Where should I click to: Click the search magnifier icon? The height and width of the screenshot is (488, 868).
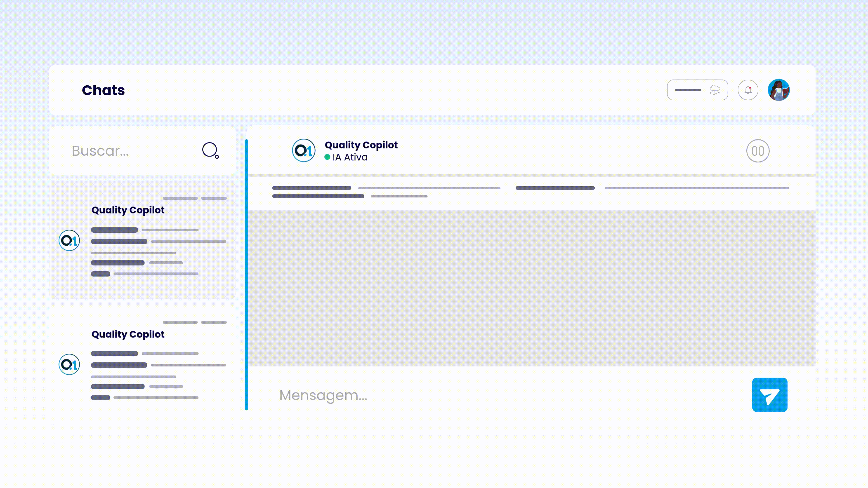tap(210, 150)
